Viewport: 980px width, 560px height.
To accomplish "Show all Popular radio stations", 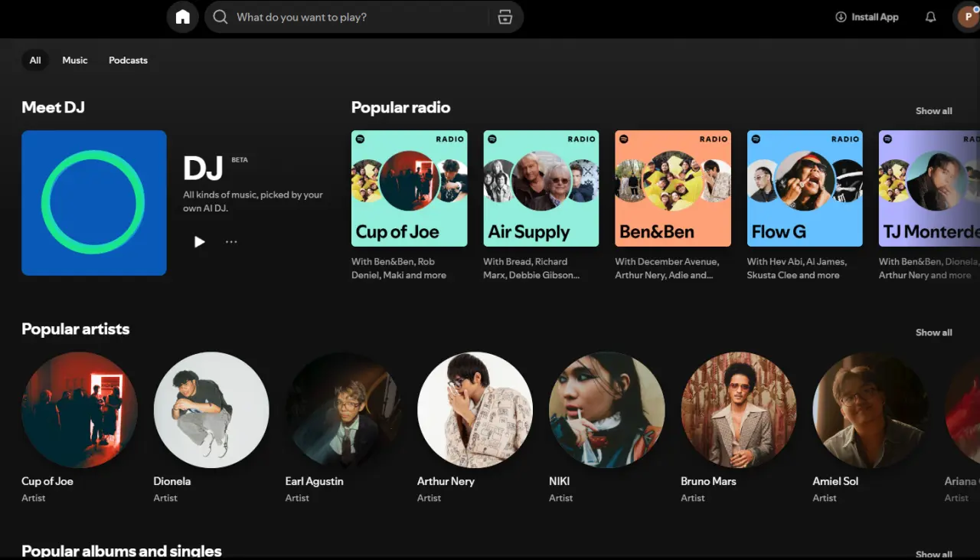I will 934,111.
